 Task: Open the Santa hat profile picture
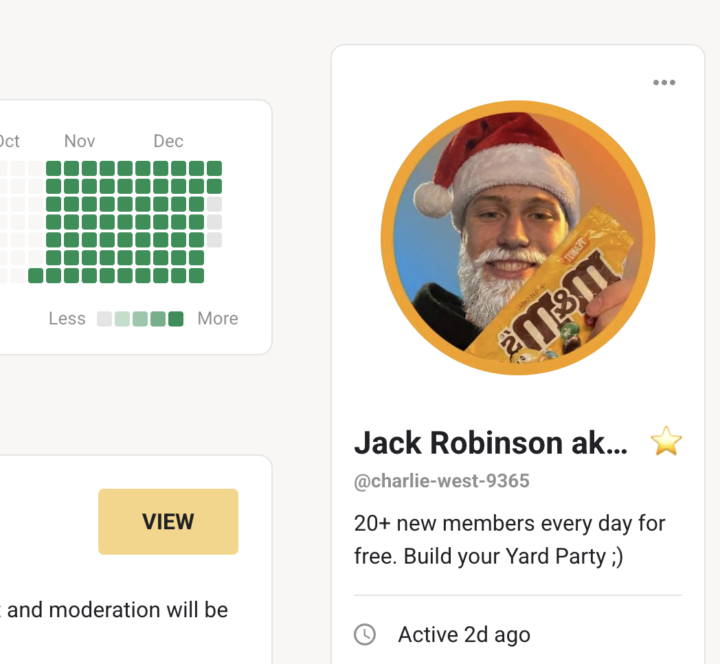tap(518, 238)
